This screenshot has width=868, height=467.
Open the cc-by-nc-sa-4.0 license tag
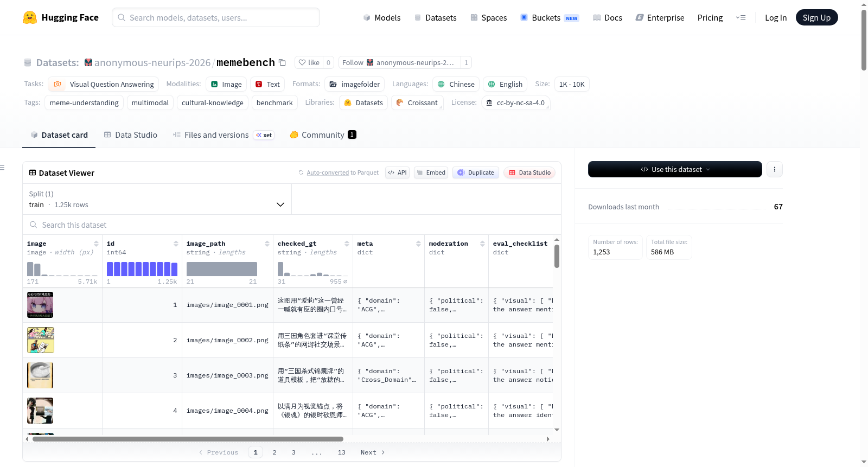click(515, 103)
